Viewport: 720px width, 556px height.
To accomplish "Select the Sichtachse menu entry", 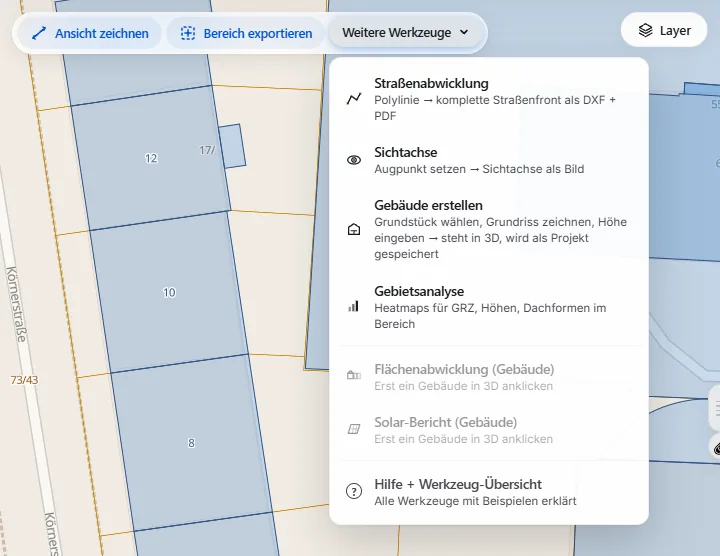I will click(x=489, y=160).
